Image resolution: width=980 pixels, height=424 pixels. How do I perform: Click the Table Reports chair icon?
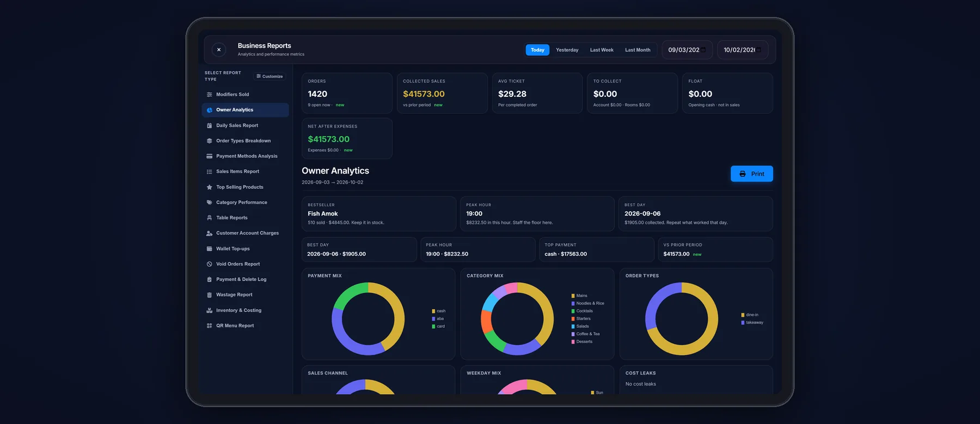[x=210, y=218]
